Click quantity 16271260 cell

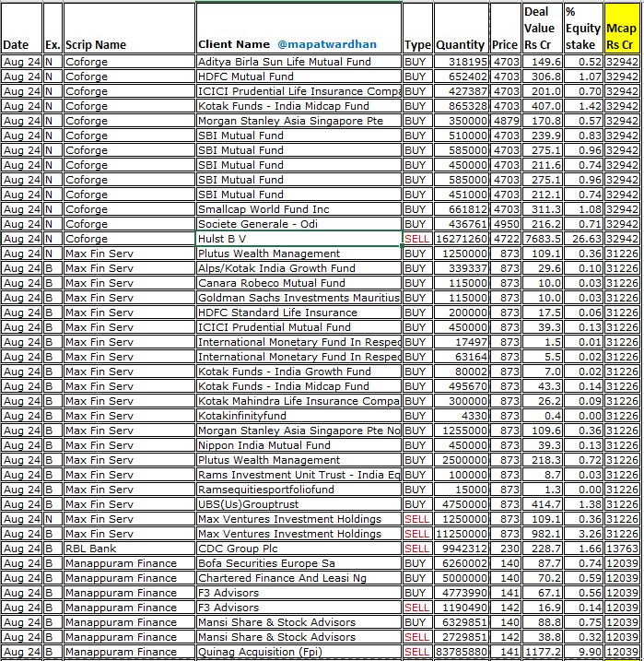tap(462, 239)
